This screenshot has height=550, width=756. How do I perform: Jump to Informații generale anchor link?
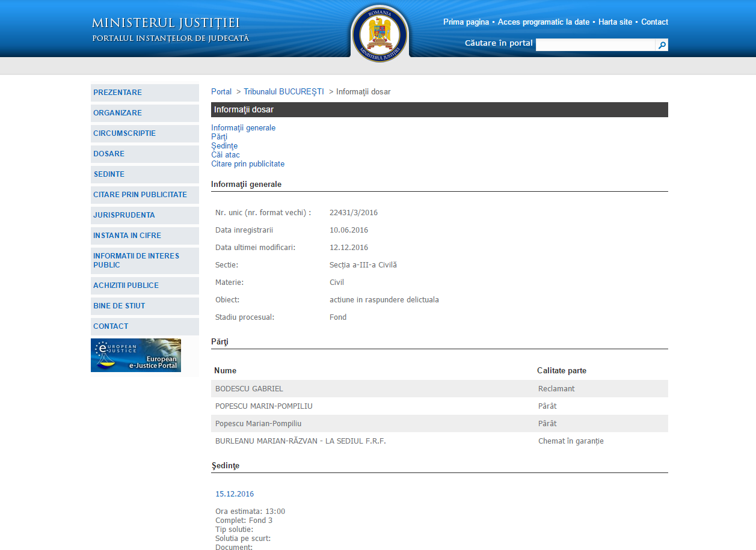pos(243,128)
